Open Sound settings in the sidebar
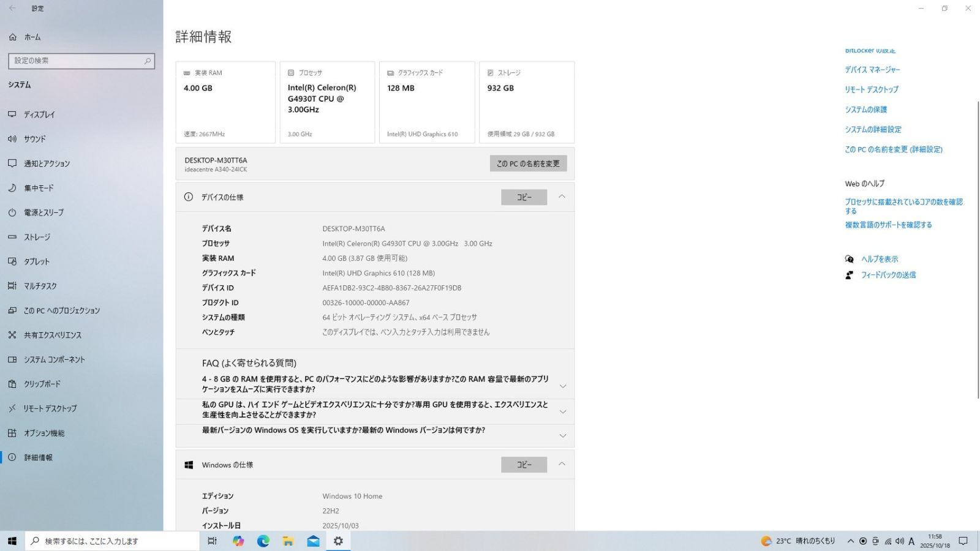Image resolution: width=980 pixels, height=551 pixels. click(35, 139)
